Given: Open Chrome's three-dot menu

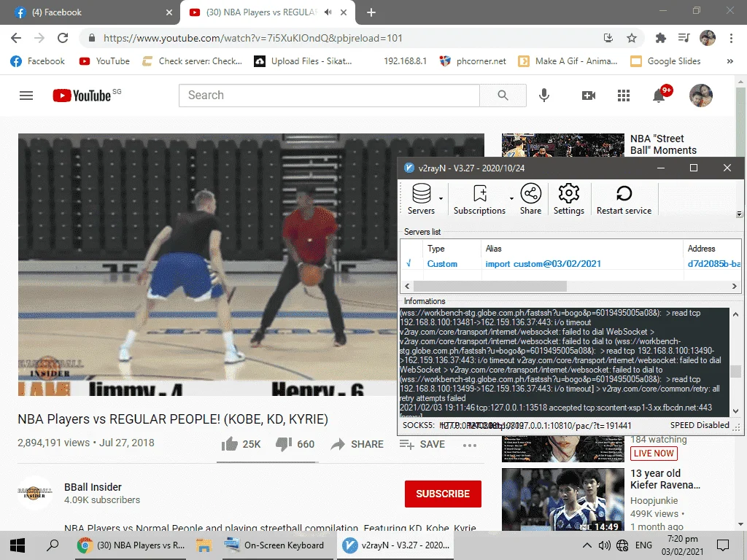Looking at the screenshot, I should (731, 38).
